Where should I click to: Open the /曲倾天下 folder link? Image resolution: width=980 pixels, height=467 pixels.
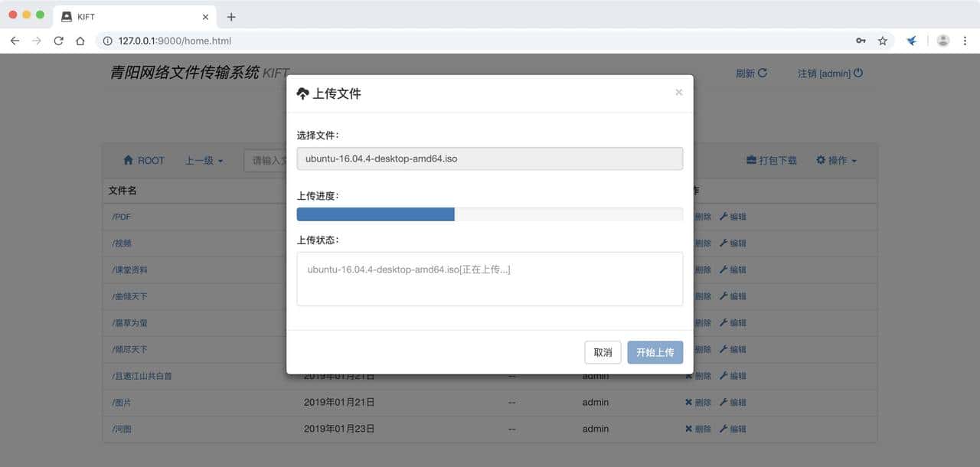[x=127, y=296]
